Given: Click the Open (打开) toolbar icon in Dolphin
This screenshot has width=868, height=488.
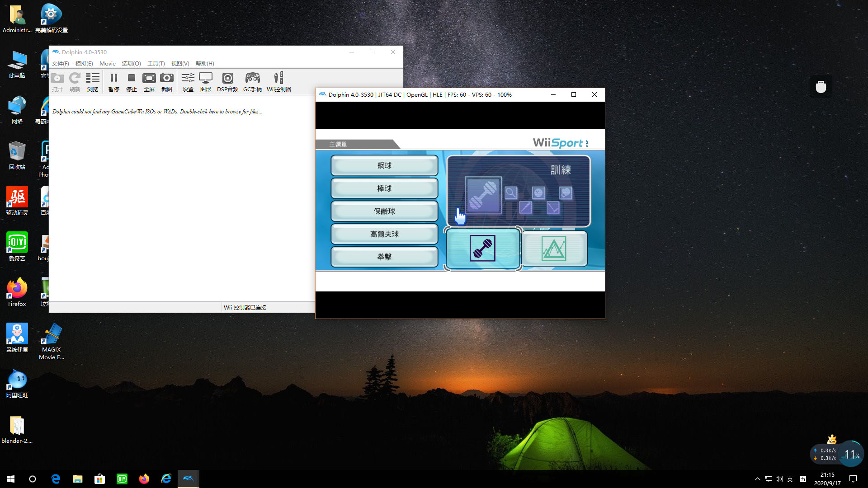Looking at the screenshot, I should coord(57,82).
